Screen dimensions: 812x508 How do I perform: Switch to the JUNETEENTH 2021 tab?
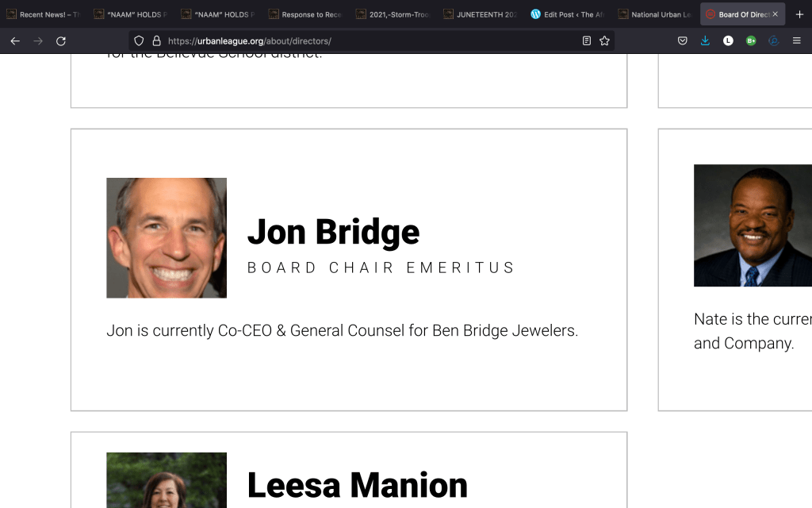click(481, 14)
